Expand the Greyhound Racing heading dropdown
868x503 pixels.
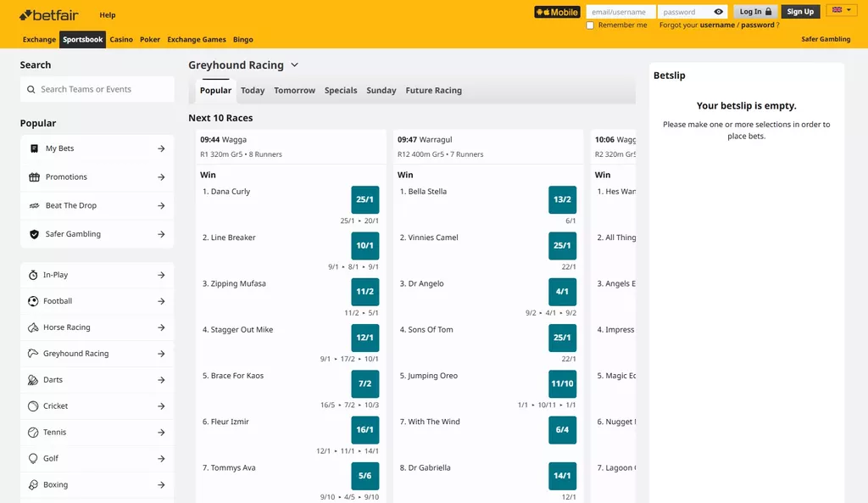click(294, 64)
